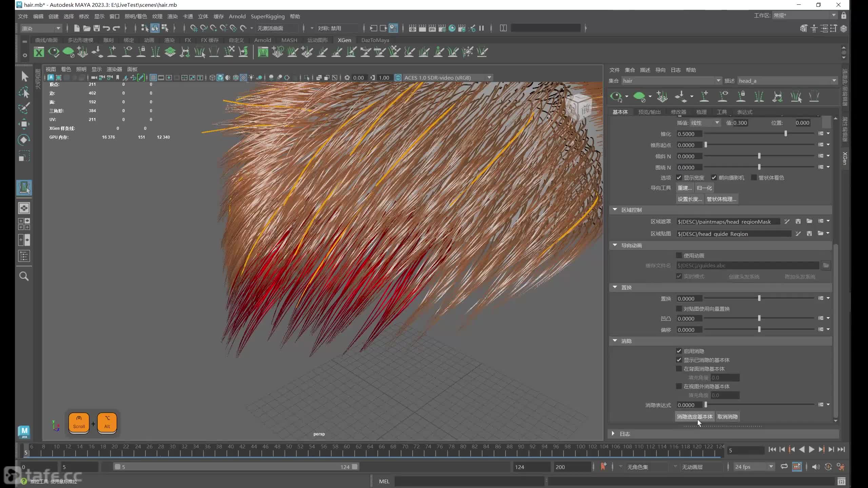Toggle 显示已消隐的基本体 checkbox
This screenshot has width=868, height=488.
679,360
